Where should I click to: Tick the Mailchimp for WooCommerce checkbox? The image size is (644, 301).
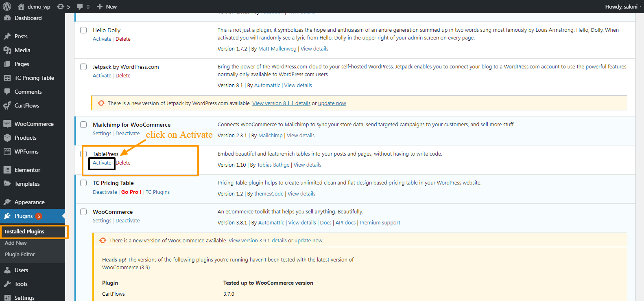(x=83, y=125)
